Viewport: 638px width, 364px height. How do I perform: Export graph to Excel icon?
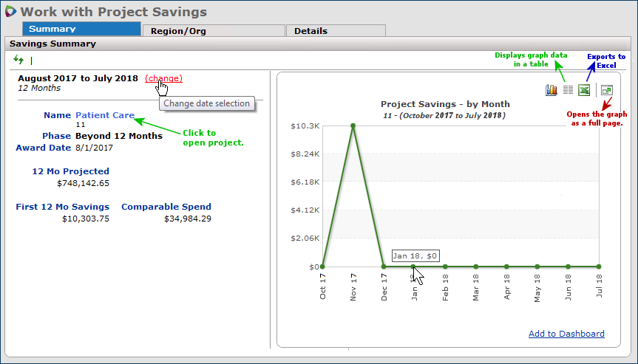(584, 90)
